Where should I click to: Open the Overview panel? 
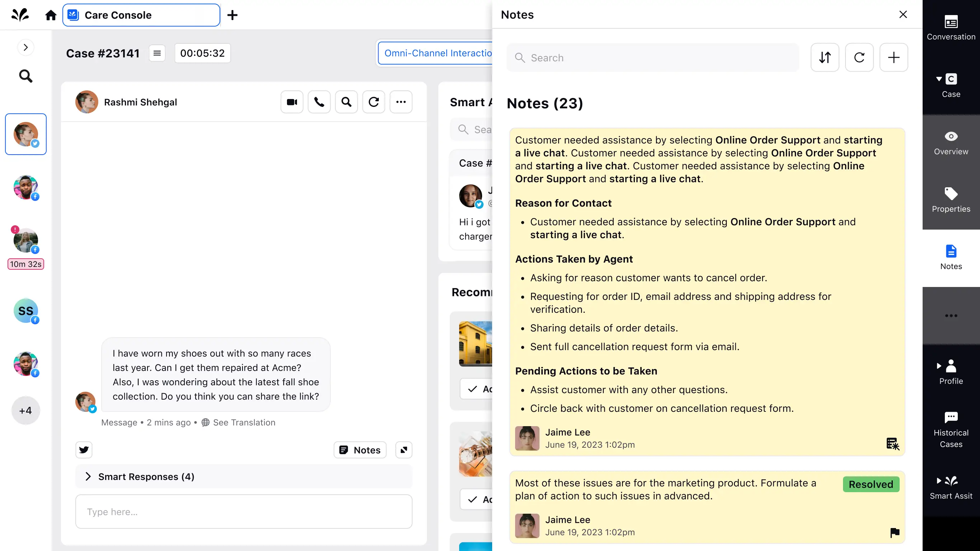tap(950, 142)
